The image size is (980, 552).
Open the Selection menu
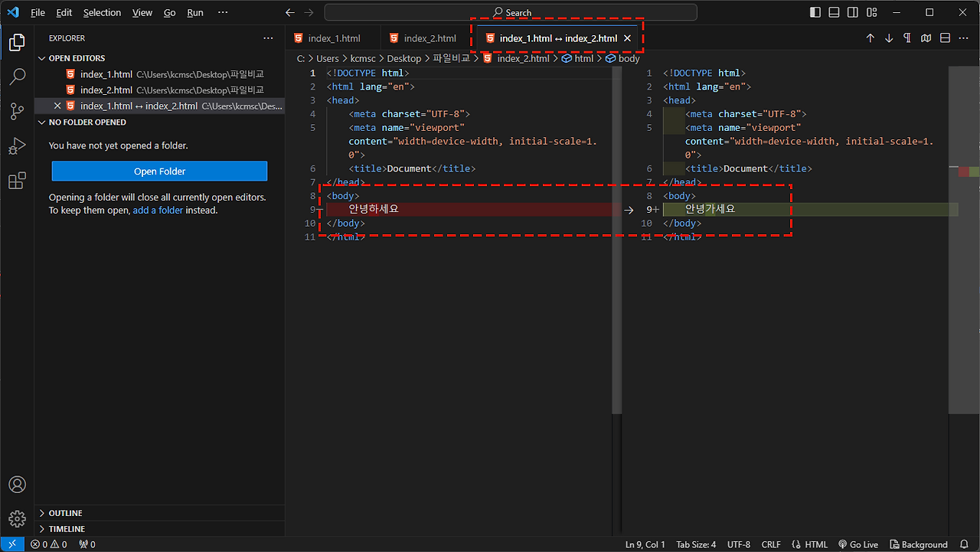pos(102,12)
